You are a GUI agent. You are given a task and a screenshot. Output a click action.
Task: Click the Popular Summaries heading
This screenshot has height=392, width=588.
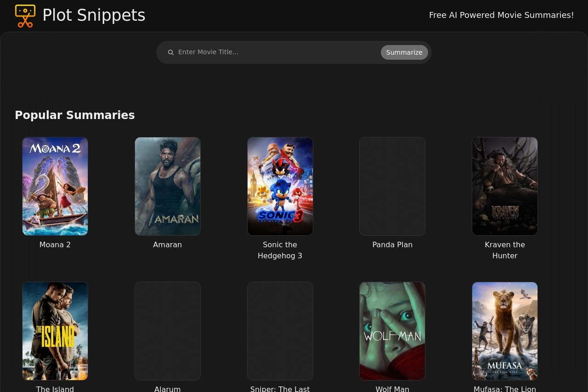tap(75, 115)
